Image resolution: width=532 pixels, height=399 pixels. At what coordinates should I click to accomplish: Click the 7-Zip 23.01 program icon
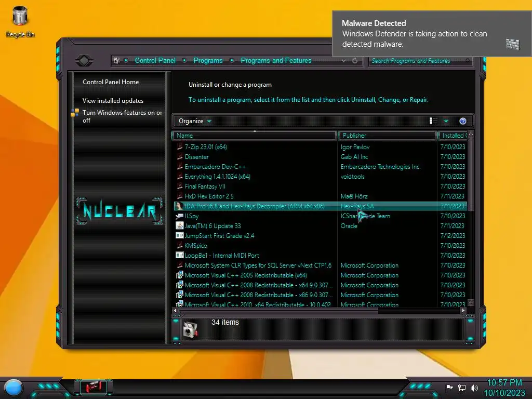[179, 147]
